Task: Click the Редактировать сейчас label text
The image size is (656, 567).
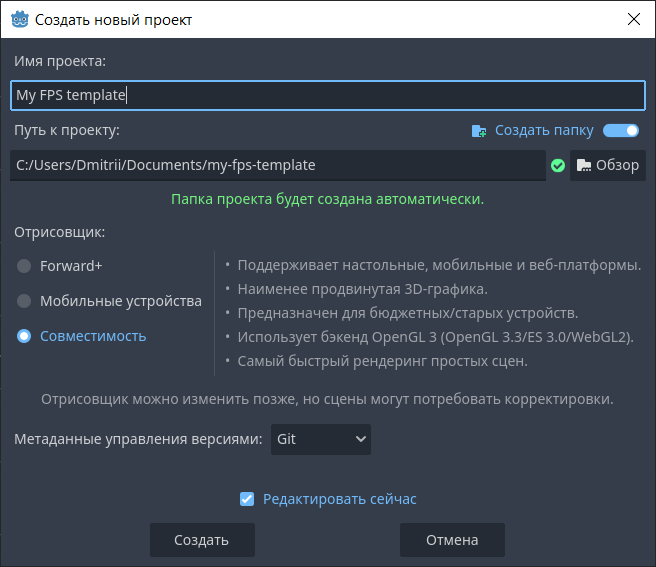Action: pyautogui.click(x=339, y=499)
